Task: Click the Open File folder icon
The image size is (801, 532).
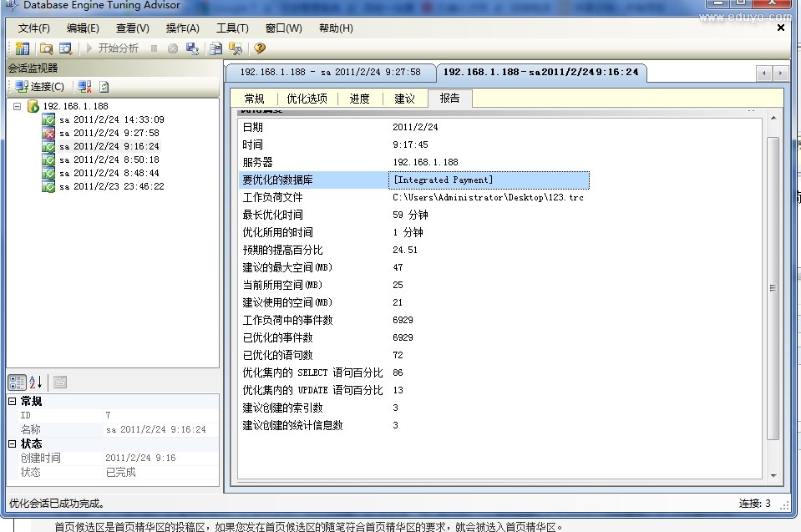Action: (46, 48)
